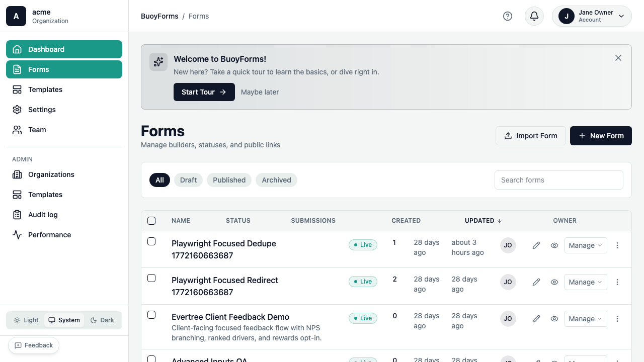Select the checkbox for Playwright Focused Redirect
Viewport: 644px width, 362px height.
tap(151, 278)
